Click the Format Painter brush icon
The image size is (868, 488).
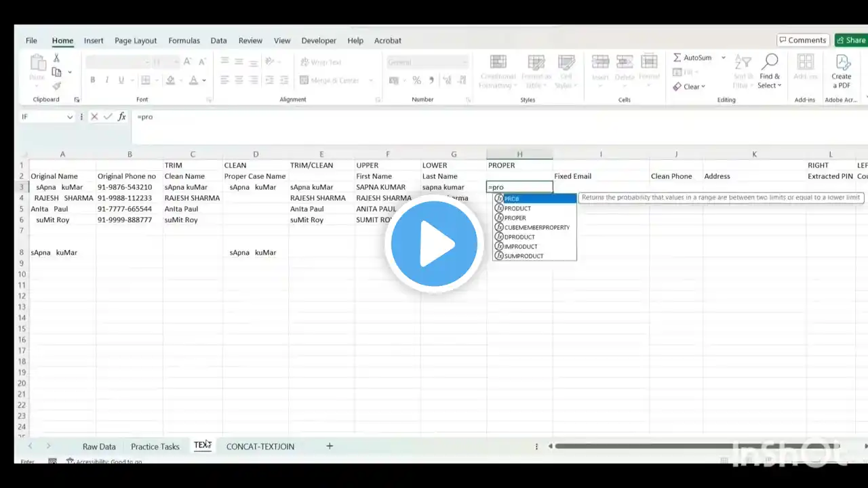[x=56, y=86]
